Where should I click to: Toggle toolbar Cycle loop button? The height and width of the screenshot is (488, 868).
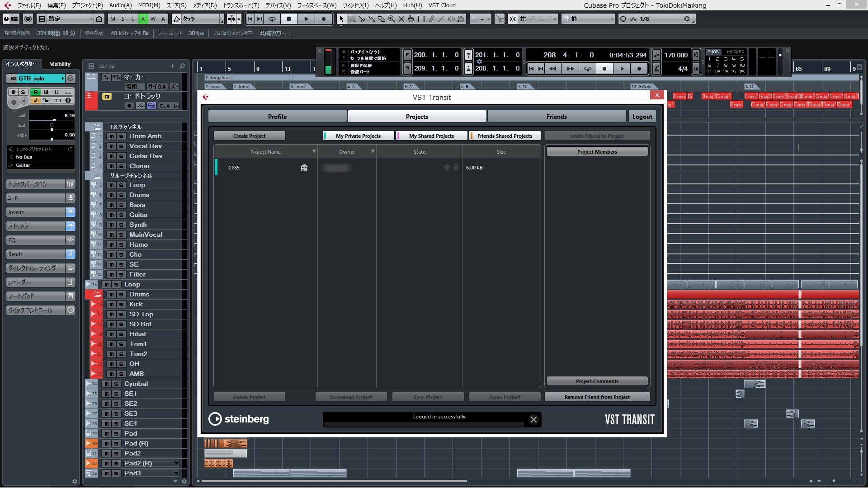(272, 19)
